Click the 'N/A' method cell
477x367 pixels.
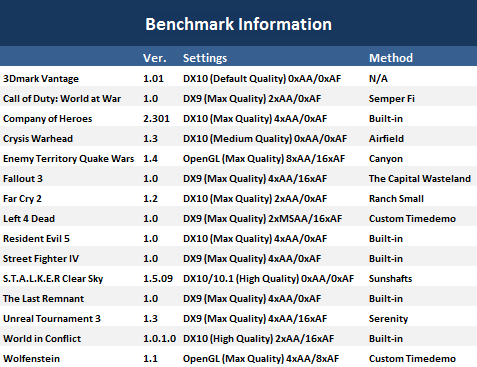point(378,79)
